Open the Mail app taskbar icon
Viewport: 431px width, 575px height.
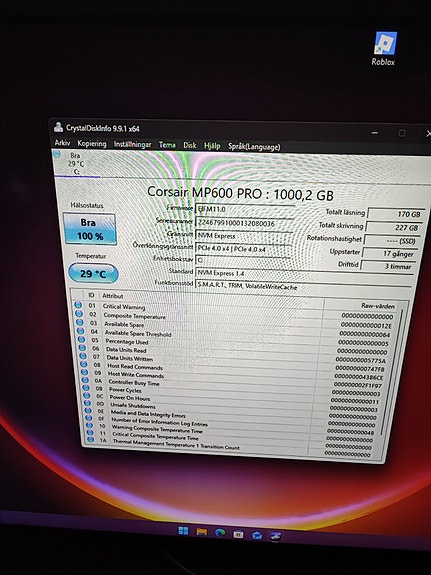tap(257, 535)
